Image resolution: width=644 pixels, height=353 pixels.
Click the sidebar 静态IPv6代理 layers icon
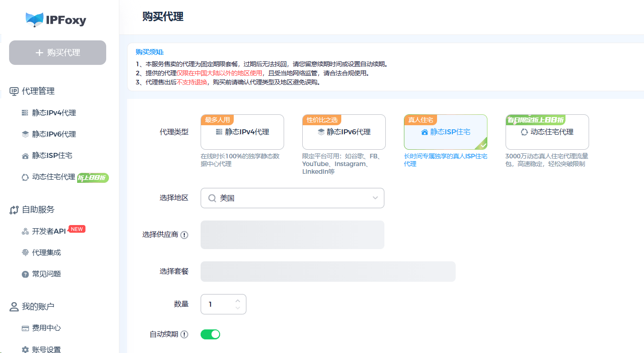point(25,134)
